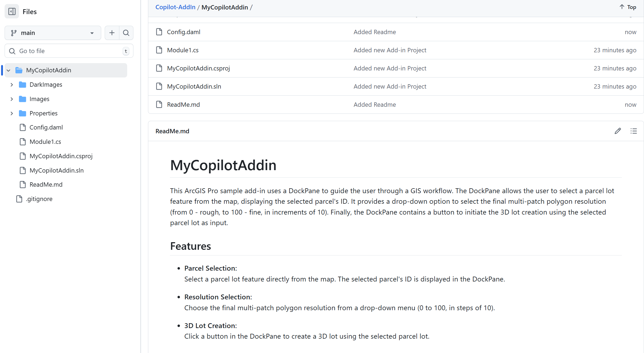Open the ReadMe outline list icon
Image resolution: width=644 pixels, height=353 pixels.
pos(634,131)
